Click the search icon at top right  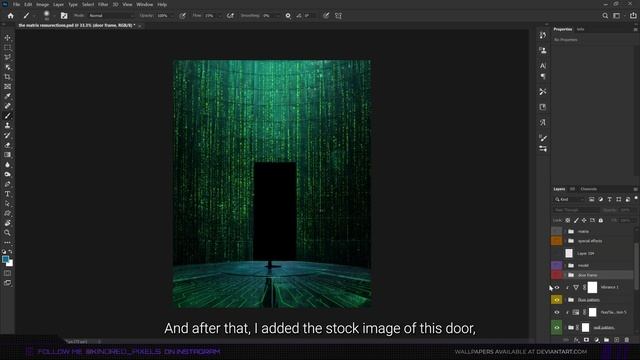[x=605, y=16]
